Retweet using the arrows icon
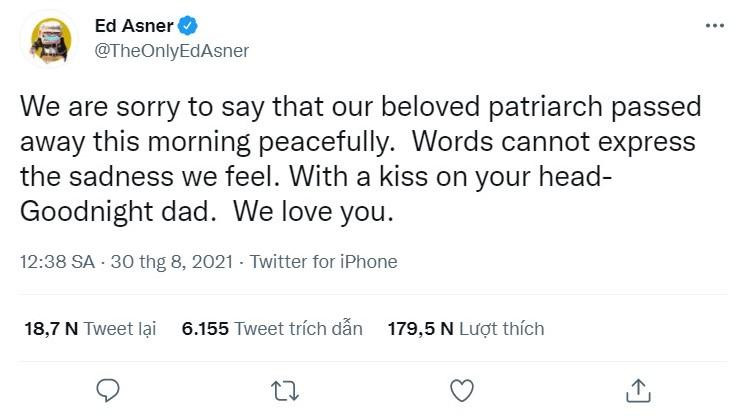744x416 pixels. [x=285, y=387]
